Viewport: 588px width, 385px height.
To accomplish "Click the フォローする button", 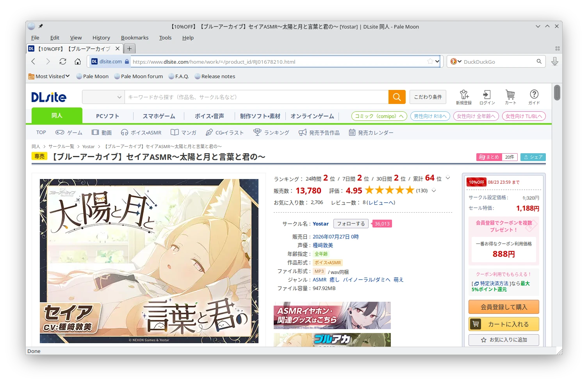I will (x=351, y=224).
